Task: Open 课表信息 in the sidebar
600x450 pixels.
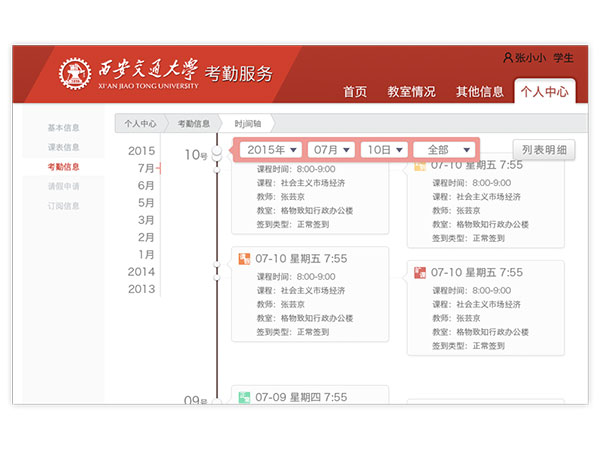Action: [64, 147]
